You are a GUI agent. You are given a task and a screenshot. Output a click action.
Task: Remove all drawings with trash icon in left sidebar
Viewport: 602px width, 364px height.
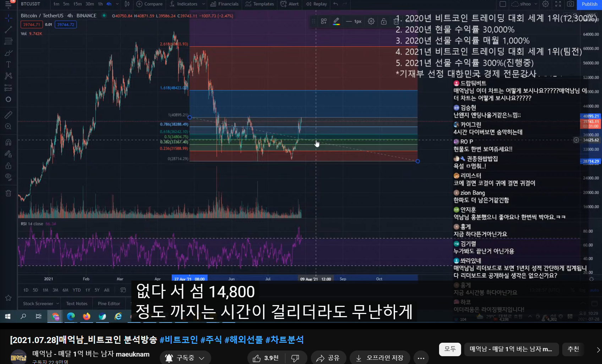pyautogui.click(x=9, y=193)
